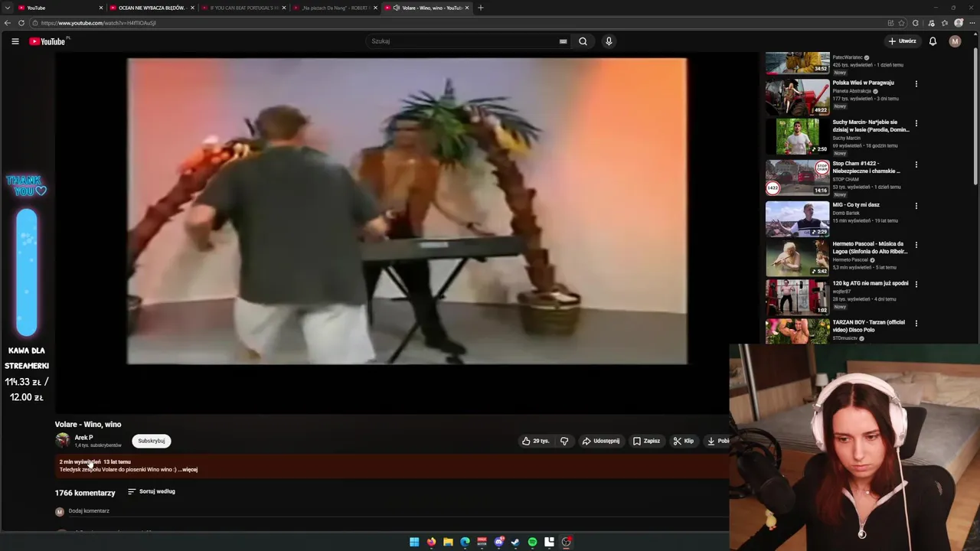Open the notifications bell
This screenshot has height=551, width=980.
click(933, 41)
